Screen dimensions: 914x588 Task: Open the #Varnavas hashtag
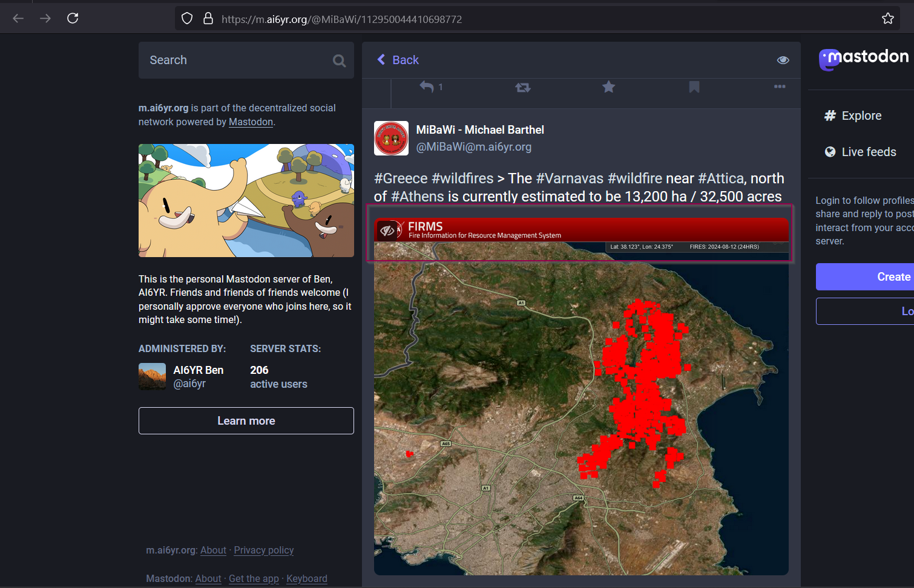pyautogui.click(x=570, y=178)
